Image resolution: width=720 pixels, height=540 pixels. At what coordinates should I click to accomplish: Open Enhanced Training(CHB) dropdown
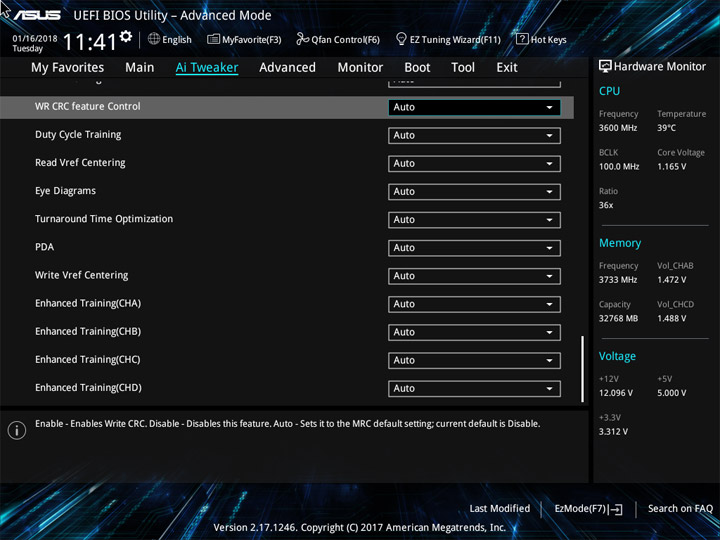coord(474,332)
